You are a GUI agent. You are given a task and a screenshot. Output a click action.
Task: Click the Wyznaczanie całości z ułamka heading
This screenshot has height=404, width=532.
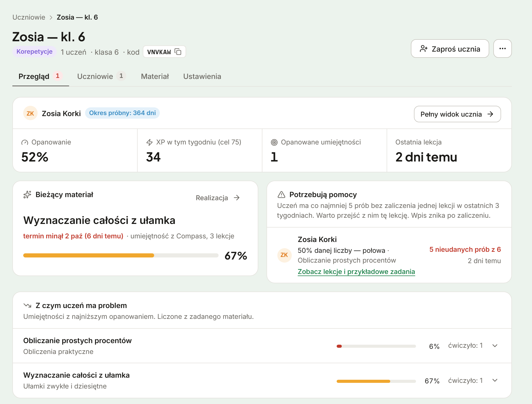(99, 220)
